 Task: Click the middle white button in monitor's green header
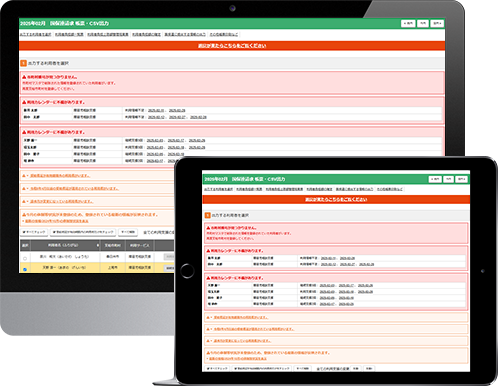[x=423, y=23]
